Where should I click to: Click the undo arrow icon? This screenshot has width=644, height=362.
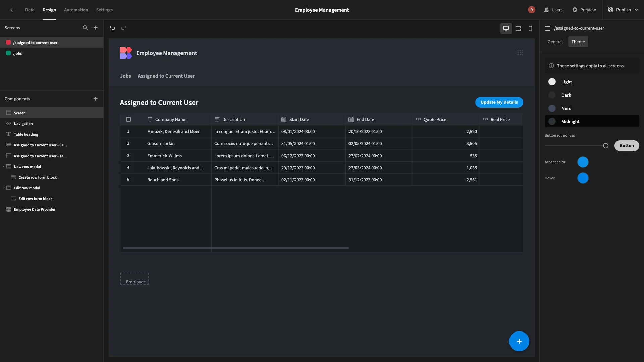pyautogui.click(x=113, y=28)
